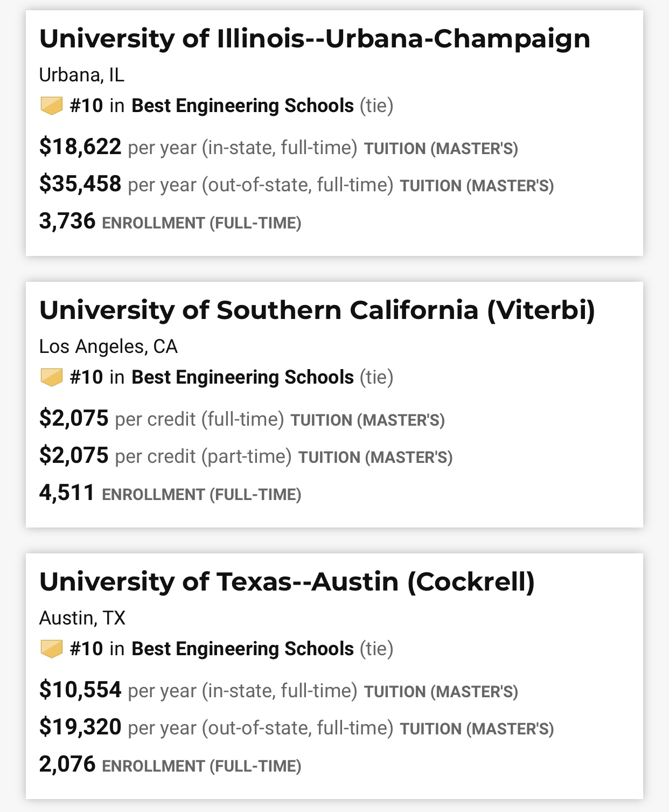Click the $10,554 in-state tuition figure
This screenshot has width=669, height=812.
click(80, 690)
